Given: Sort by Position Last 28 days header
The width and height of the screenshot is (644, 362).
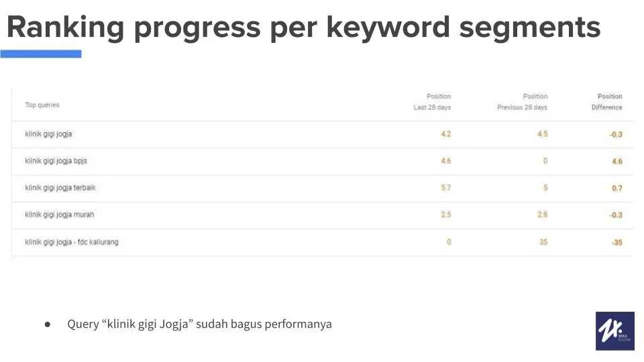Looking at the screenshot, I should pyautogui.click(x=432, y=102).
